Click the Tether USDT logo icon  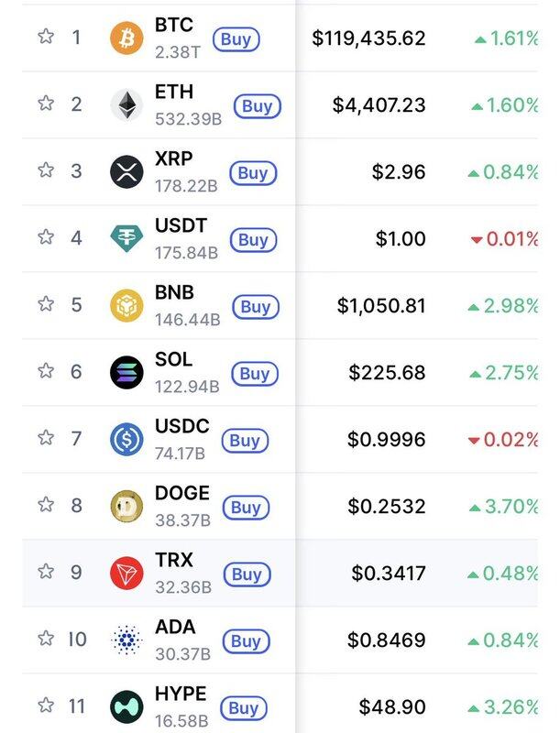click(x=126, y=238)
